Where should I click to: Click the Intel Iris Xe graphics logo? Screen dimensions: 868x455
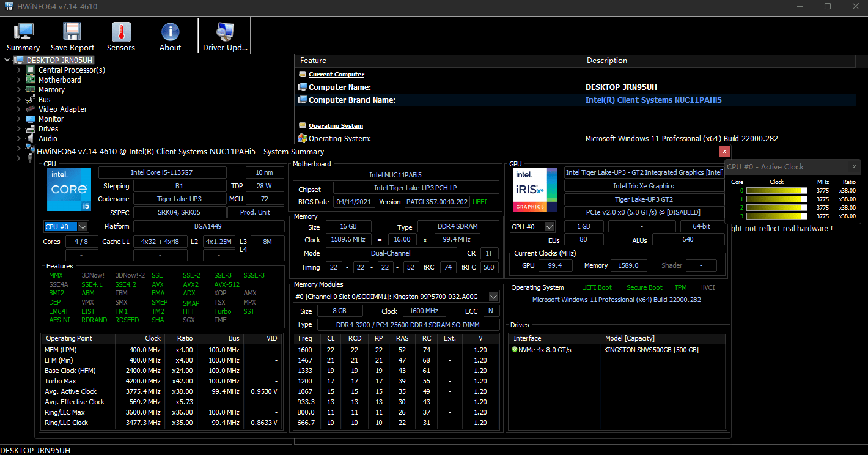(x=535, y=190)
